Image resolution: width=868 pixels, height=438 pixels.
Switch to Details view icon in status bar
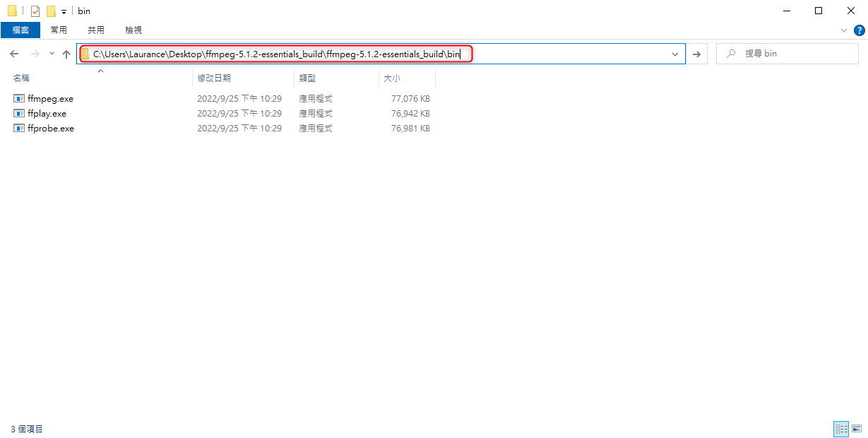[841, 429]
